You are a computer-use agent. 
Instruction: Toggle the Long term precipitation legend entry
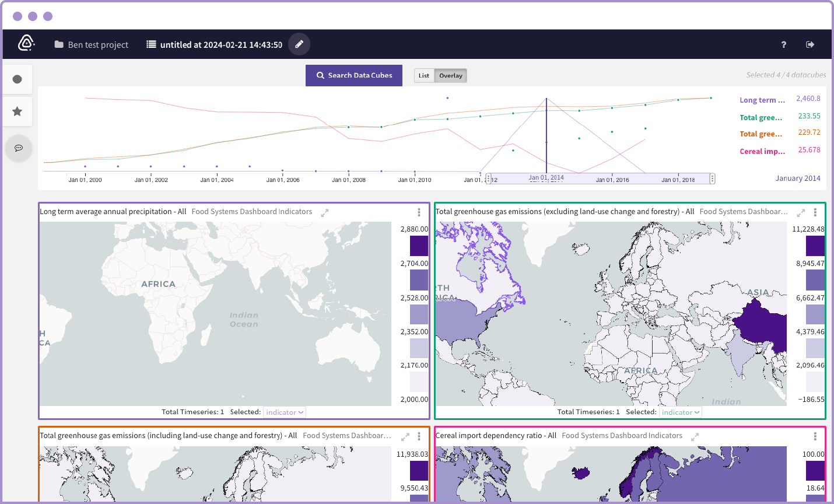click(x=762, y=100)
